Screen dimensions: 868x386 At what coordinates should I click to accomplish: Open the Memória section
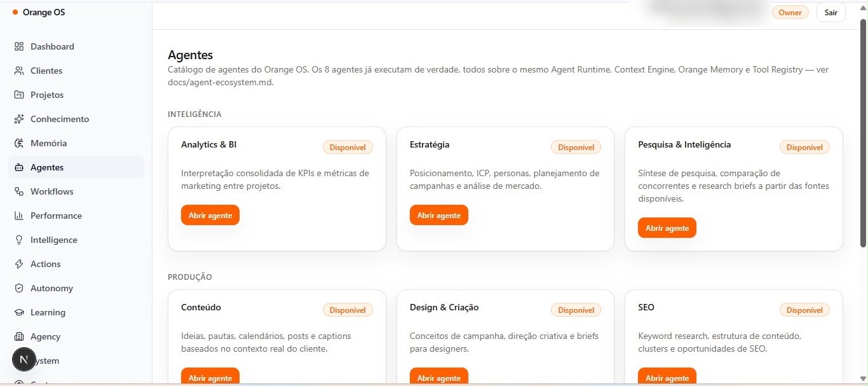pyautogui.click(x=76, y=143)
